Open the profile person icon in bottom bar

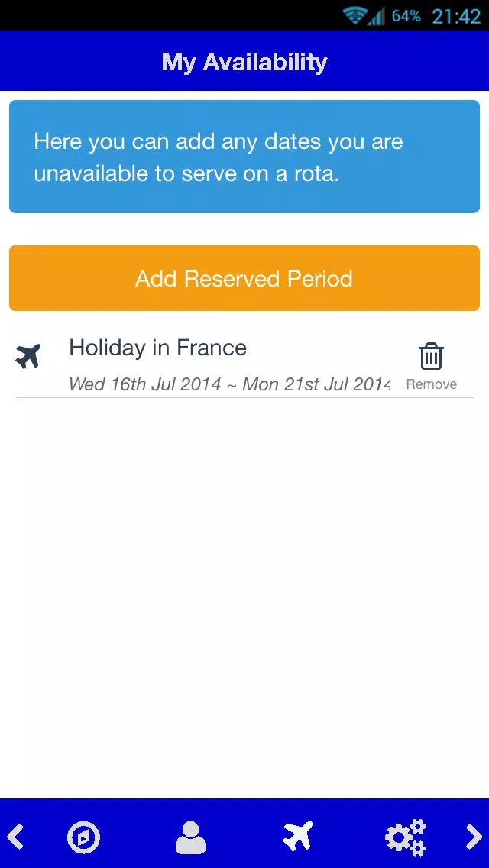click(190, 837)
